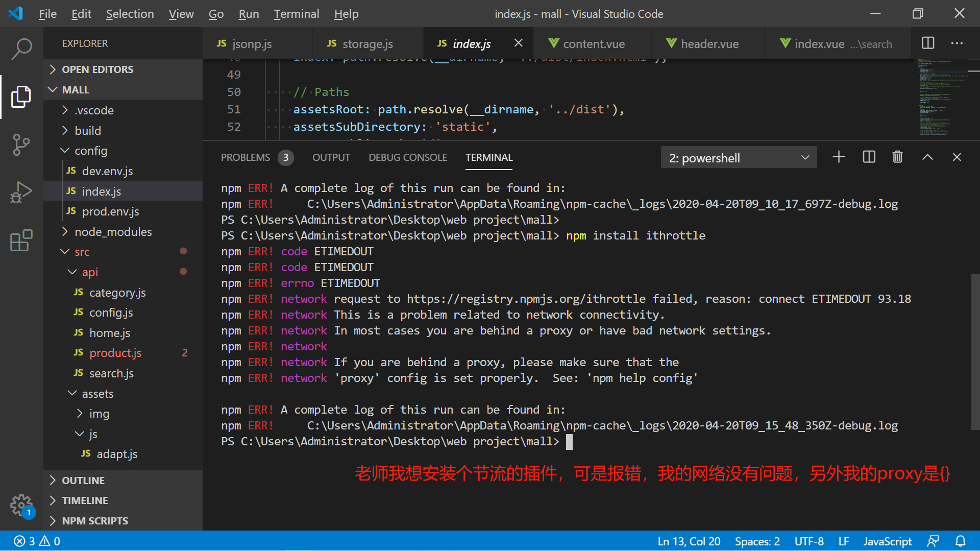980x551 pixels.
Task: Collapse the api folder
Action: [x=123, y=272]
